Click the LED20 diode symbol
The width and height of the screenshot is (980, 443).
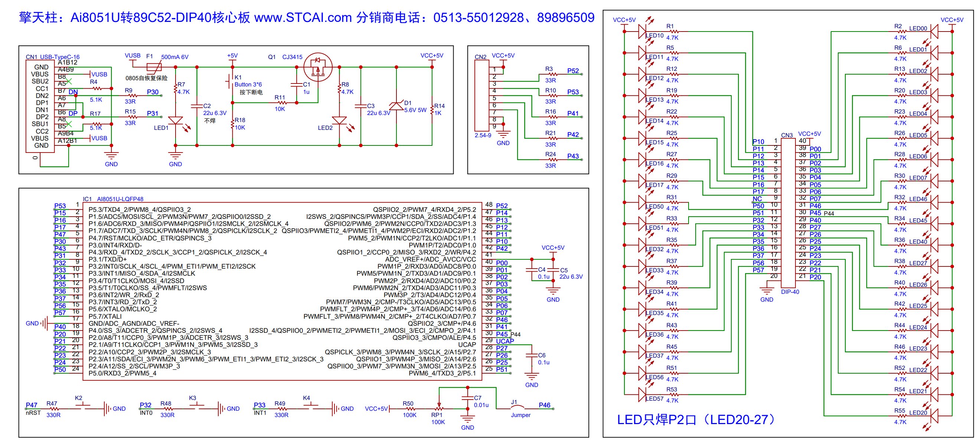click(x=934, y=416)
